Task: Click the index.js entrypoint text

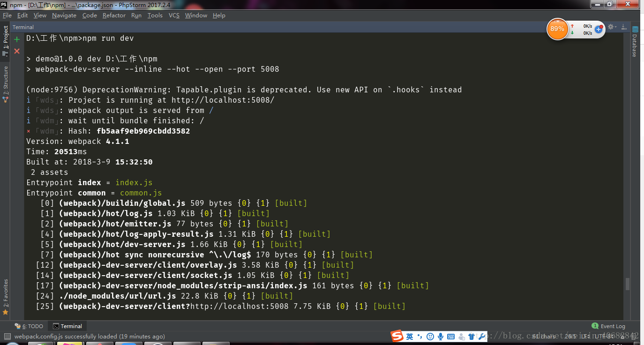Action: (134, 182)
